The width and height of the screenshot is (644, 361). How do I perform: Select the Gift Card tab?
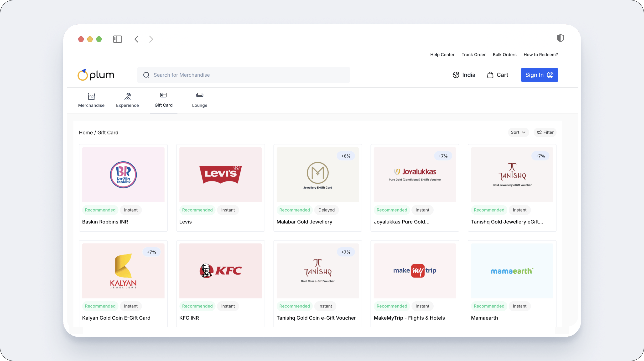click(x=163, y=100)
